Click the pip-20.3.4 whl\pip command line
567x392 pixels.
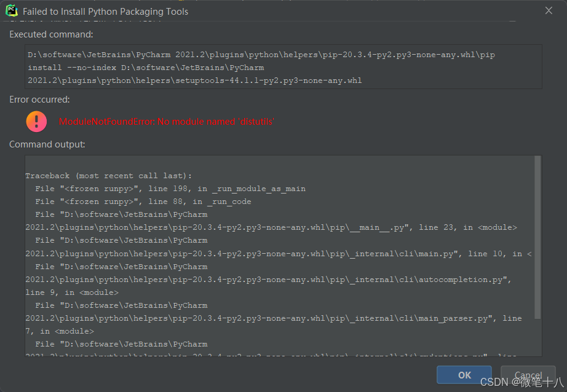[261, 55]
